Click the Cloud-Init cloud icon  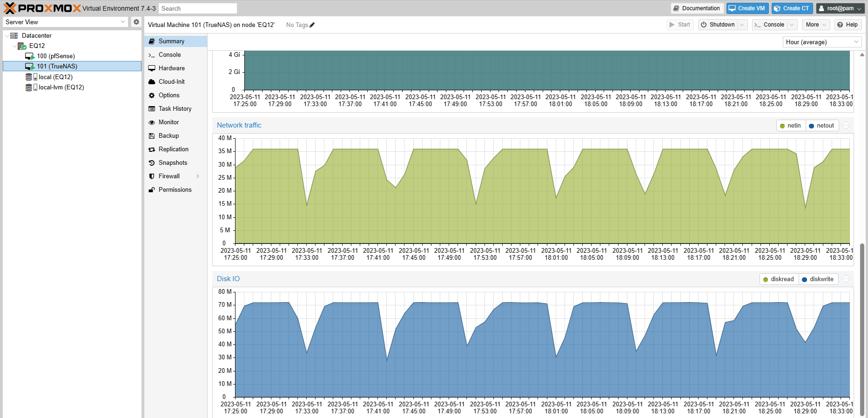tap(152, 82)
